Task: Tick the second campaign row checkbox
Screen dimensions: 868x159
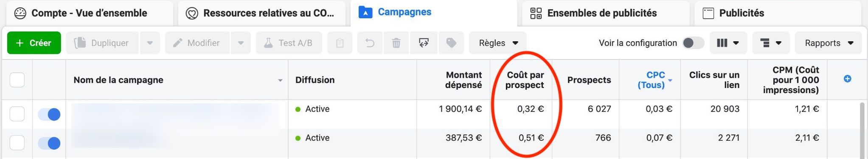Action: tap(17, 143)
